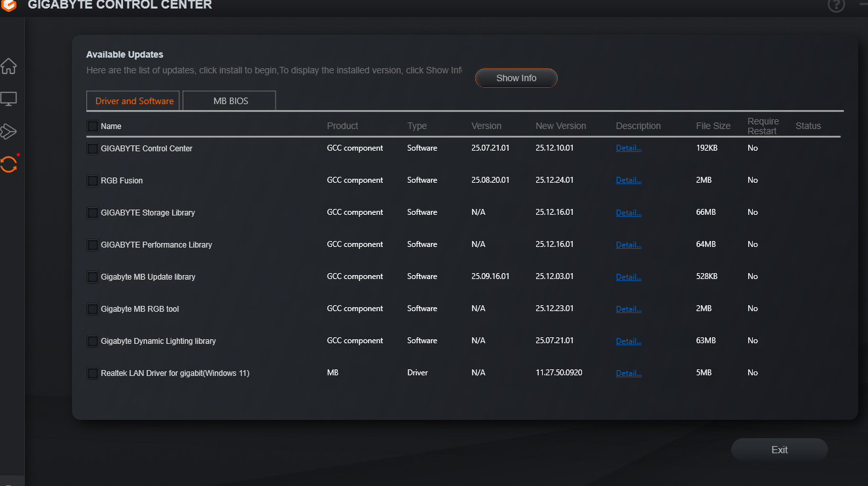The width and height of the screenshot is (868, 486).
Task: Click the Driver type cell for Realtek
Action: 418,373
